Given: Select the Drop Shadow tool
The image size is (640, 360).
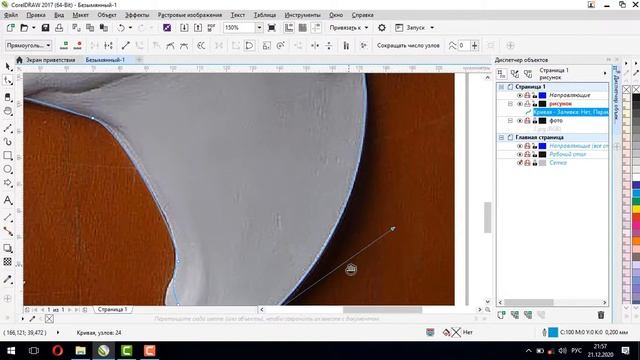Looking at the screenshot, I should pos(8,248).
